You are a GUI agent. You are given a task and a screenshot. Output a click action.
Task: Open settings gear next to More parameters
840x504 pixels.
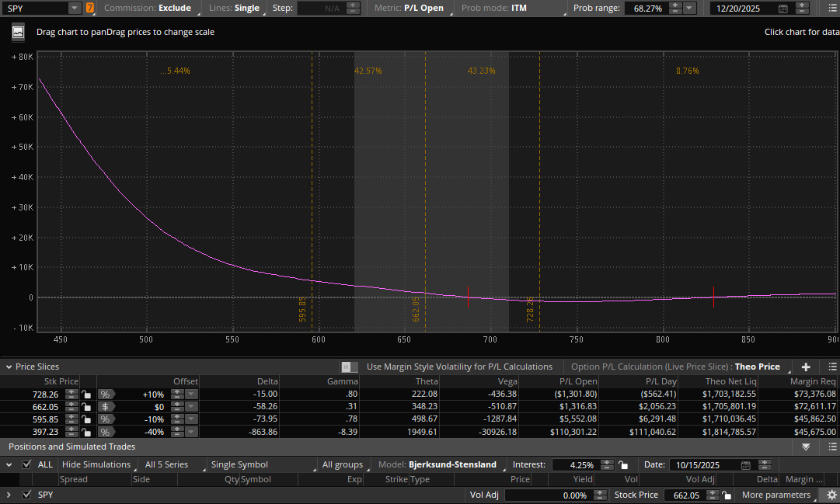pos(831,495)
